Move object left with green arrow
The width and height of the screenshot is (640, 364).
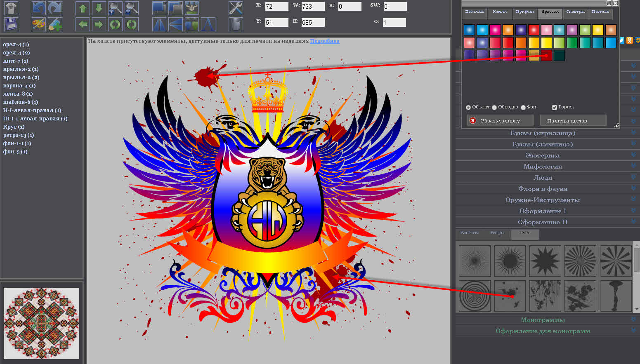pos(83,24)
